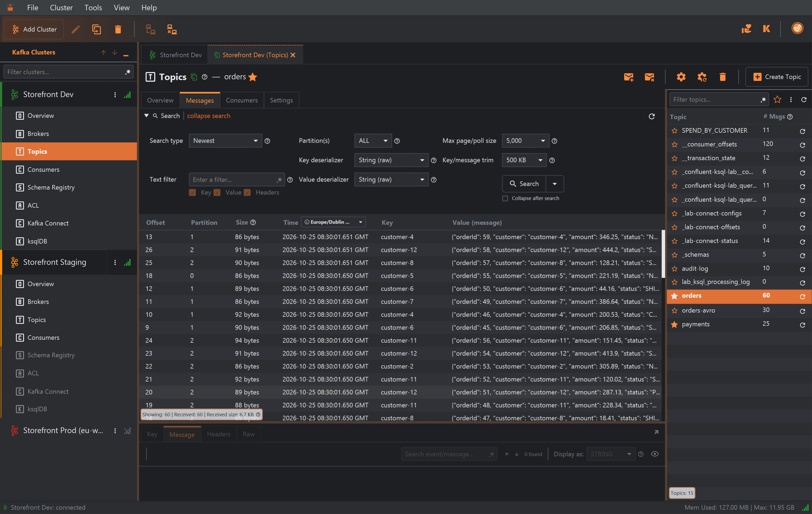The width and height of the screenshot is (812, 514).
Task: Open topic settings gear icon
Action: pos(681,77)
